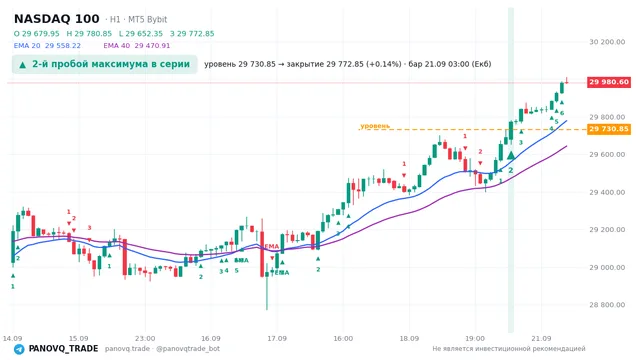Viewport: 640px width, 360px height.
Task: Click the 16.09 date axis label
Action: 211,338
